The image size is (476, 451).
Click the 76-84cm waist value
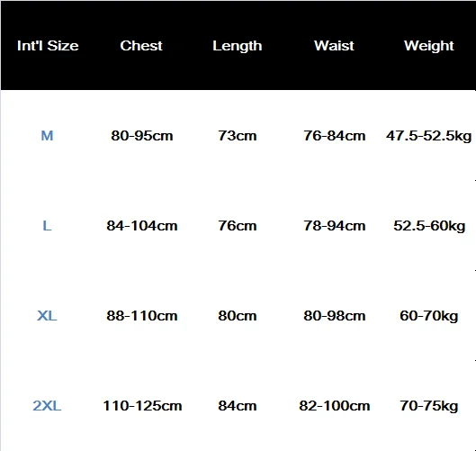pyautogui.click(x=334, y=136)
